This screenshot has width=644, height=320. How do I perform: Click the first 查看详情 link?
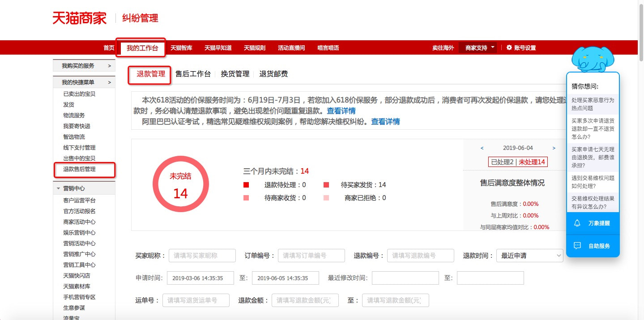[341, 111]
